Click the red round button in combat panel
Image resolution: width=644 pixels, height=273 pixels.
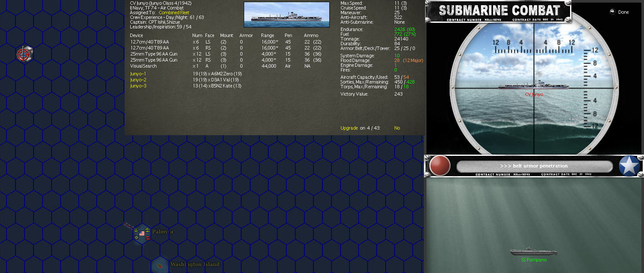(440, 166)
